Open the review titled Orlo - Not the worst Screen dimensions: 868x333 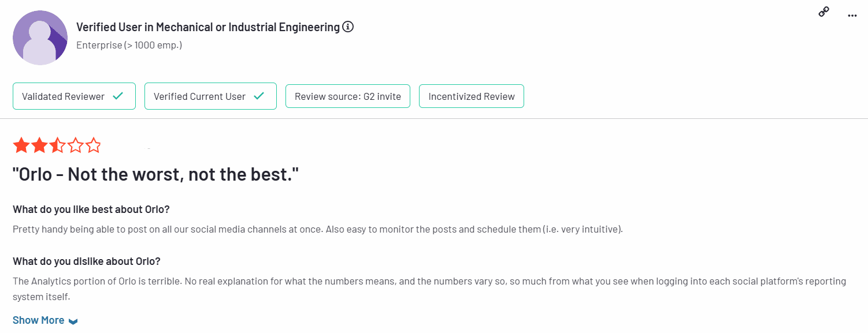click(156, 173)
